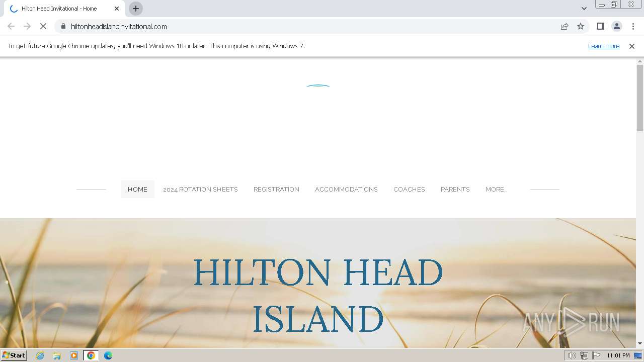Viewport: 644px width, 362px height.
Task: Expand the MORE... navigation menu
Action: [x=496, y=189]
